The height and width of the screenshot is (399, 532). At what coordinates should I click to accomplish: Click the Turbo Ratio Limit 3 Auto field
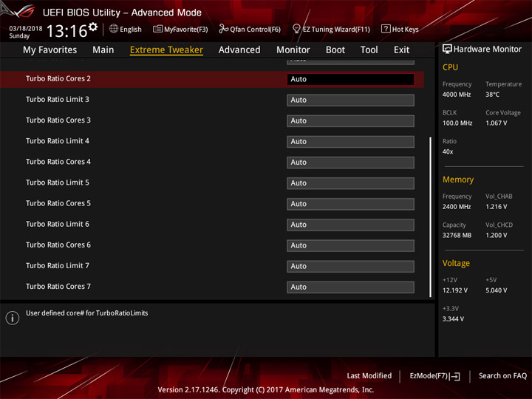(x=350, y=100)
